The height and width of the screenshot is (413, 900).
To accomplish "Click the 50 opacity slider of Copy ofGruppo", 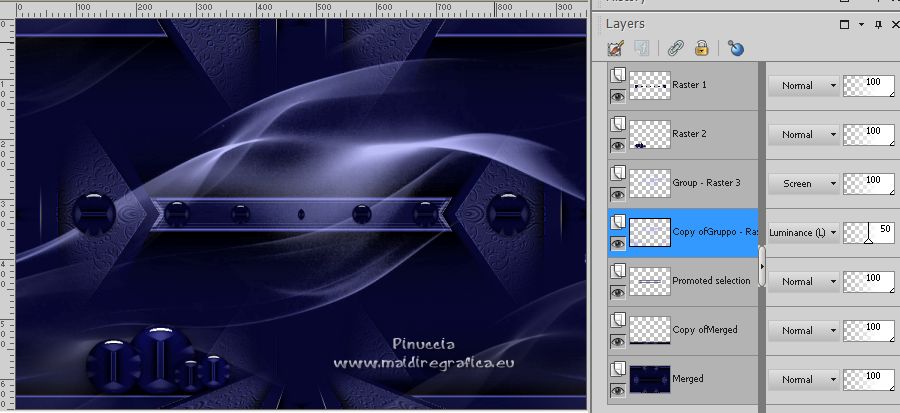I will click(869, 233).
